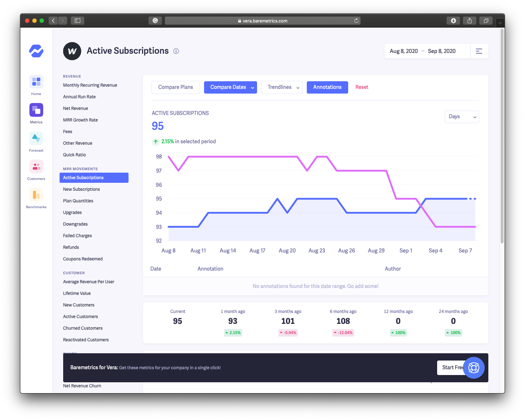The image size is (525, 420).
Task: Open Average Revenue Per User metric
Action: (x=89, y=282)
